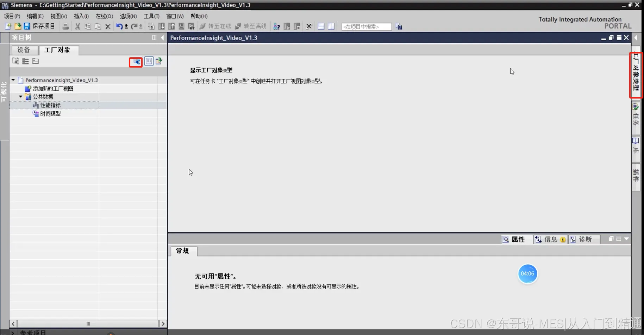Image resolution: width=644 pixels, height=335 pixels.
Task: Collapse the 公共数据 tree node
Action: (20, 97)
